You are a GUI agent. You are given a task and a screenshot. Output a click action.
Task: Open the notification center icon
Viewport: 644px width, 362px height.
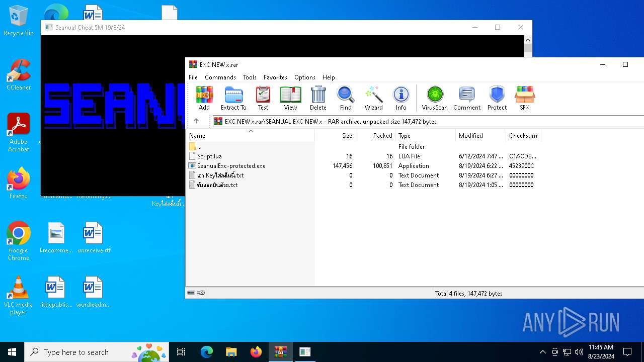click(627, 352)
